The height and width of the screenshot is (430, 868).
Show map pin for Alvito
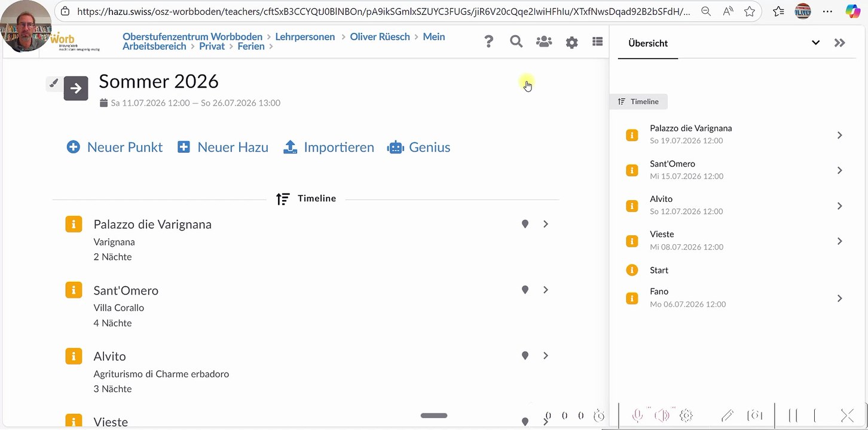525,355
